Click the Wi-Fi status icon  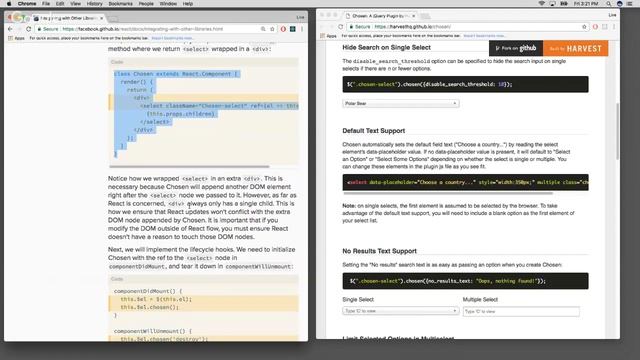click(x=542, y=4)
